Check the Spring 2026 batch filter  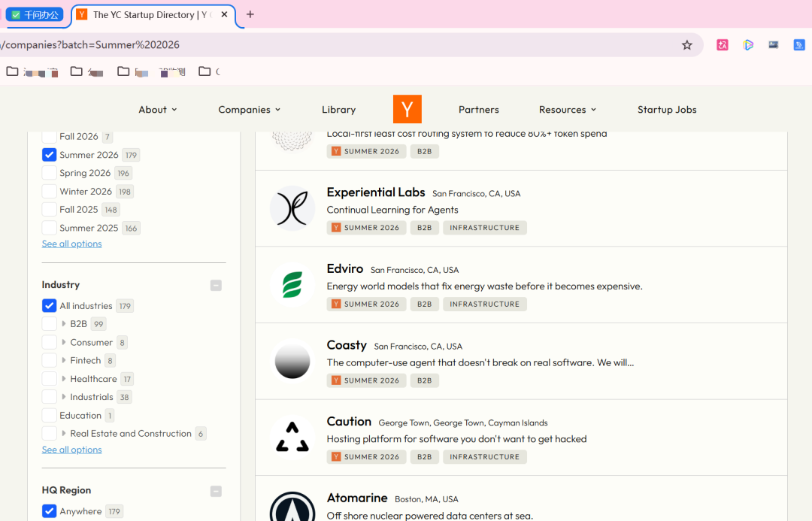[x=49, y=173]
